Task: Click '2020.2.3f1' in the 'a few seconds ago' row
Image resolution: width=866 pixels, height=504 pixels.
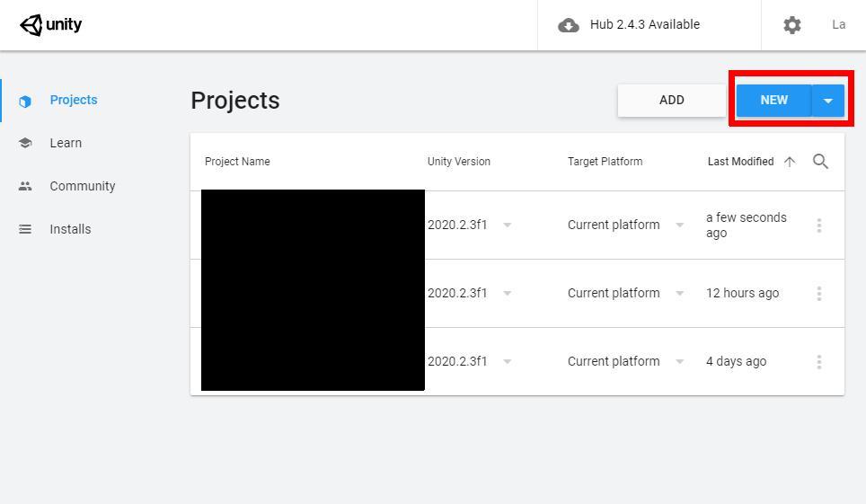Action: tap(457, 225)
